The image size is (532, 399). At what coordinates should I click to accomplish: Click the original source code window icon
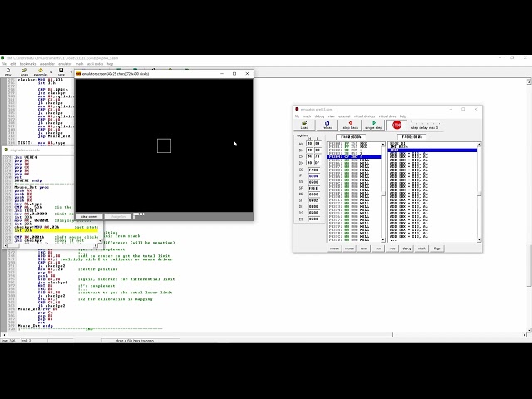click(7, 150)
